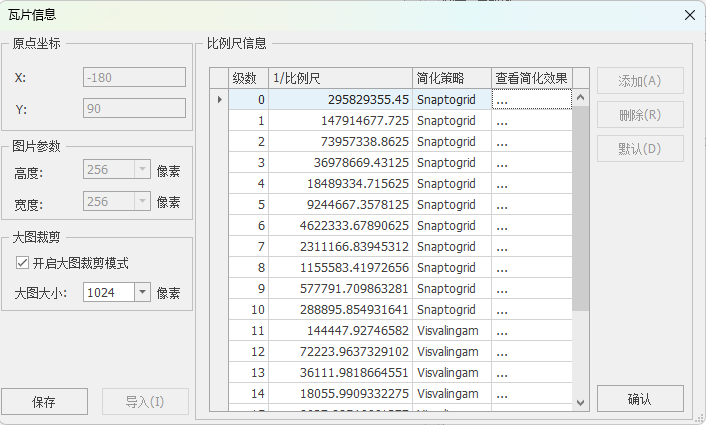Open the 宽度 256 dropdown

(141, 202)
